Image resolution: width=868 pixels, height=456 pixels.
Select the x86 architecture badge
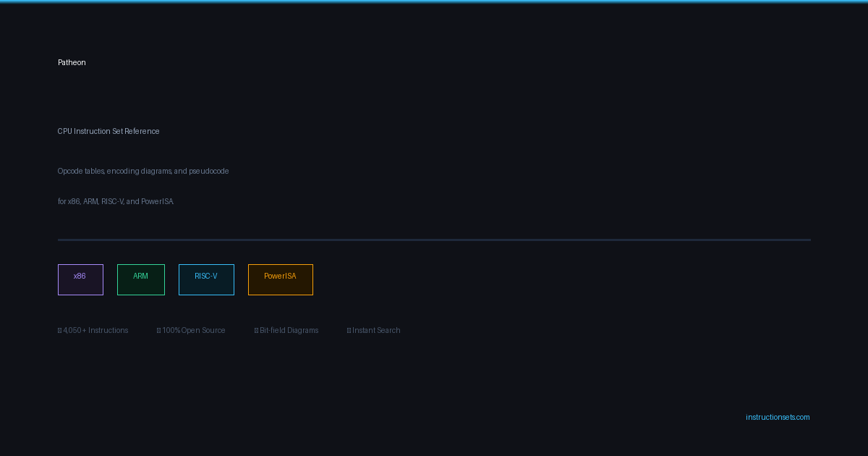pyautogui.click(x=80, y=279)
